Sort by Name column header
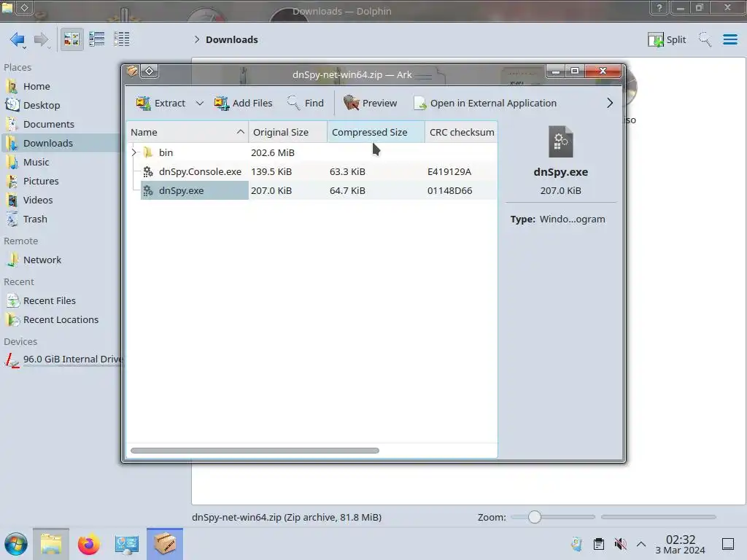 coord(187,133)
